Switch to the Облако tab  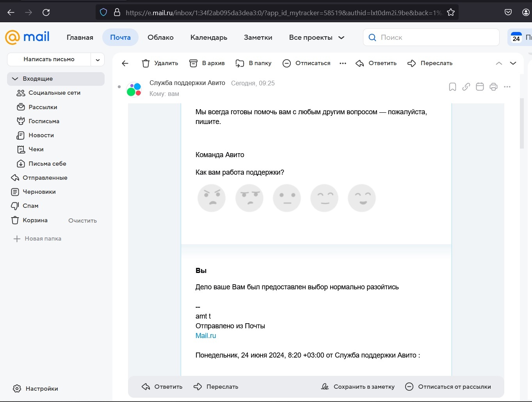(x=160, y=37)
